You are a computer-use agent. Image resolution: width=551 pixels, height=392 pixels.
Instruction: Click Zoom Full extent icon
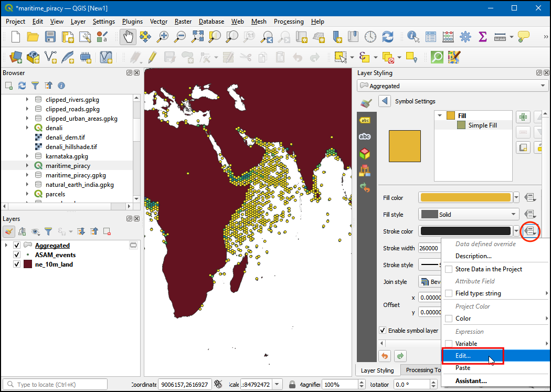point(197,37)
